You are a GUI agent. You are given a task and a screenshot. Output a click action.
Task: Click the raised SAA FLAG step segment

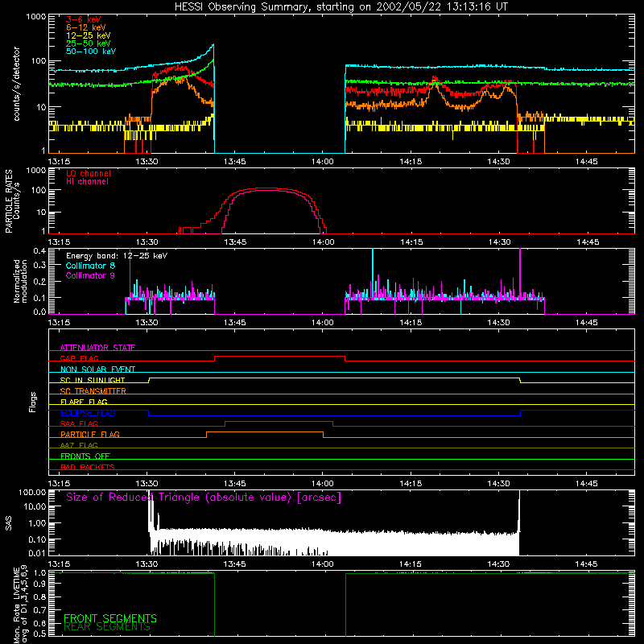pos(279,421)
